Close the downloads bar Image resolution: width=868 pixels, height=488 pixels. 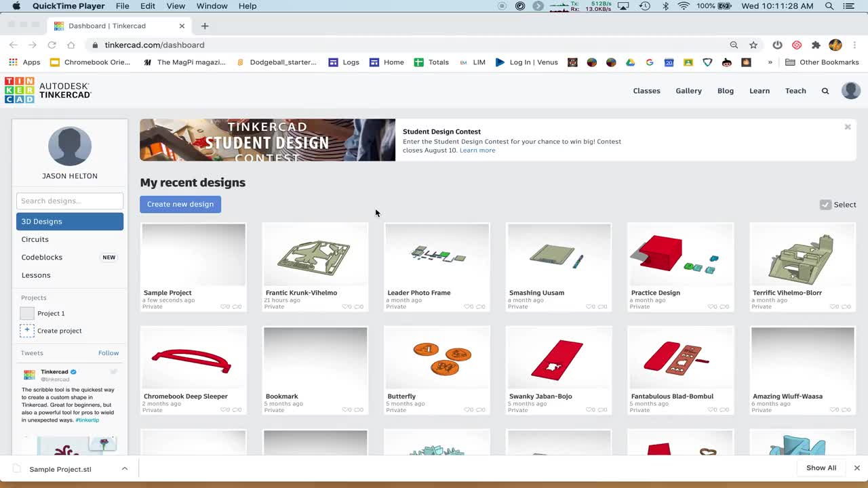[x=856, y=468]
